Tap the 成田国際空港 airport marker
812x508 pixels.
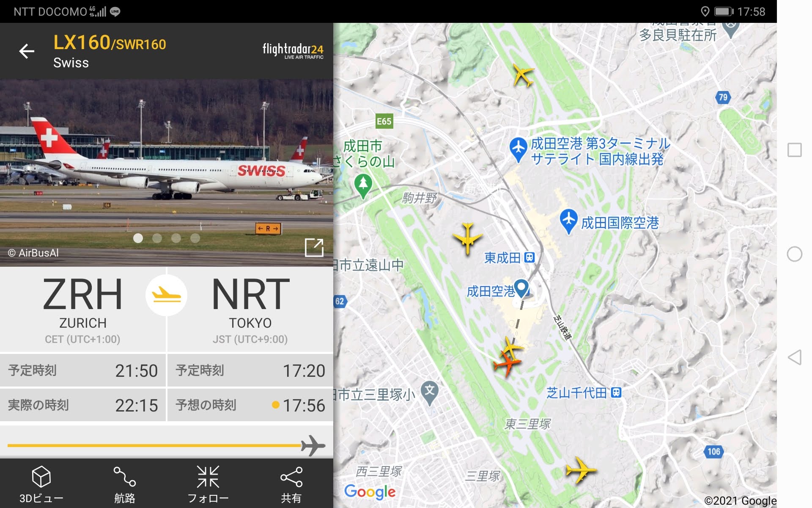(569, 221)
